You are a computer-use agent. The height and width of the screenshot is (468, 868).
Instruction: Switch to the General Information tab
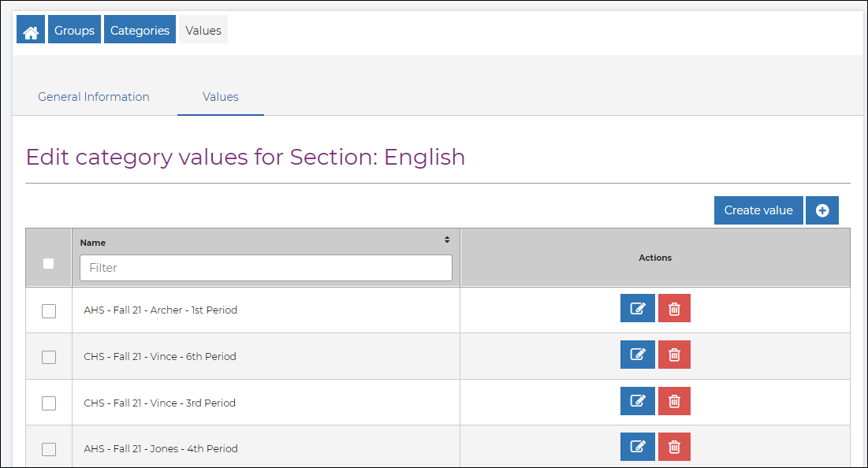click(93, 96)
